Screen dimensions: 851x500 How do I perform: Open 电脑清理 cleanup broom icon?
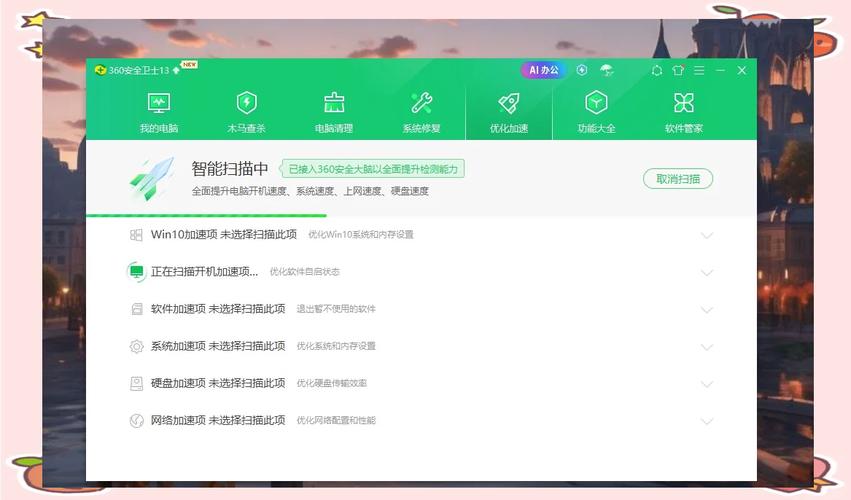coord(334,112)
